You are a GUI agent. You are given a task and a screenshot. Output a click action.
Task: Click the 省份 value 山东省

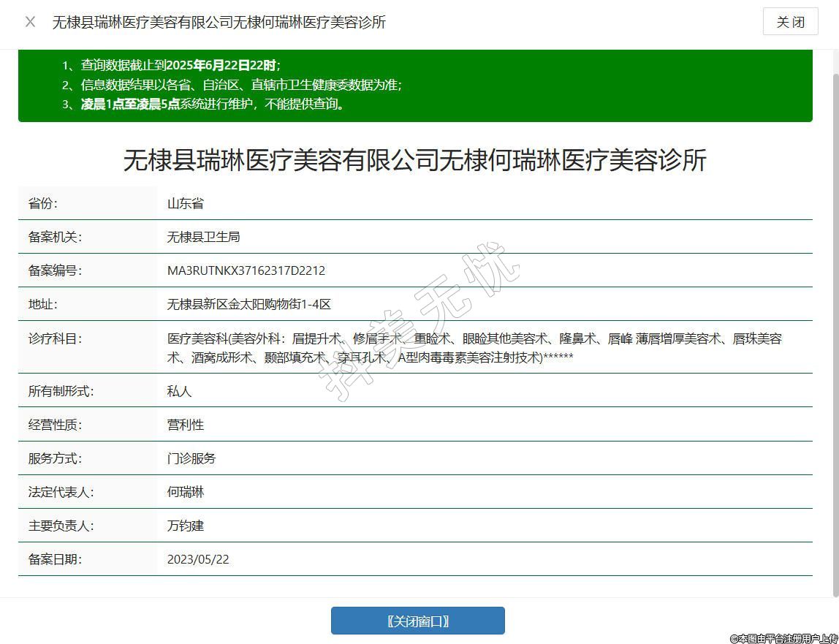[x=185, y=203]
